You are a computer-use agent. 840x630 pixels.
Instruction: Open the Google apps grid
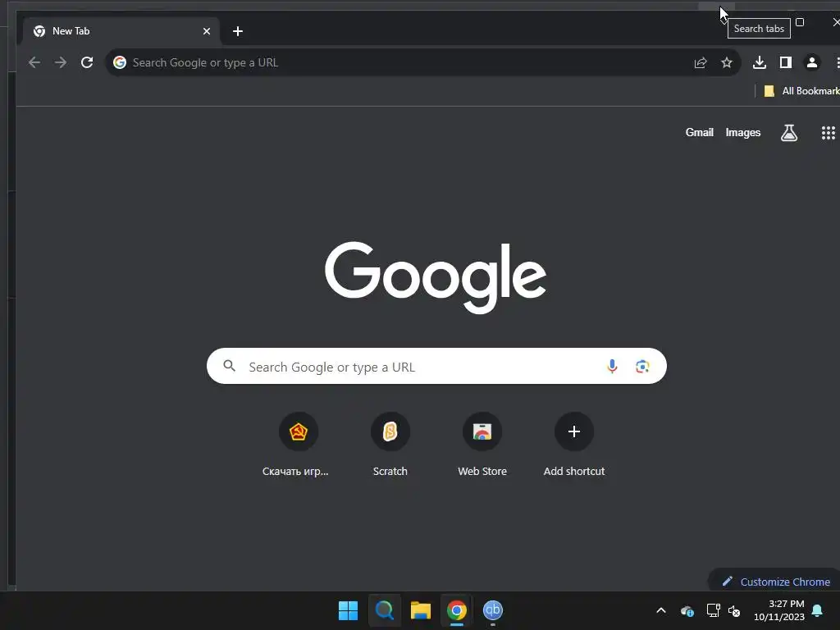[x=829, y=133]
